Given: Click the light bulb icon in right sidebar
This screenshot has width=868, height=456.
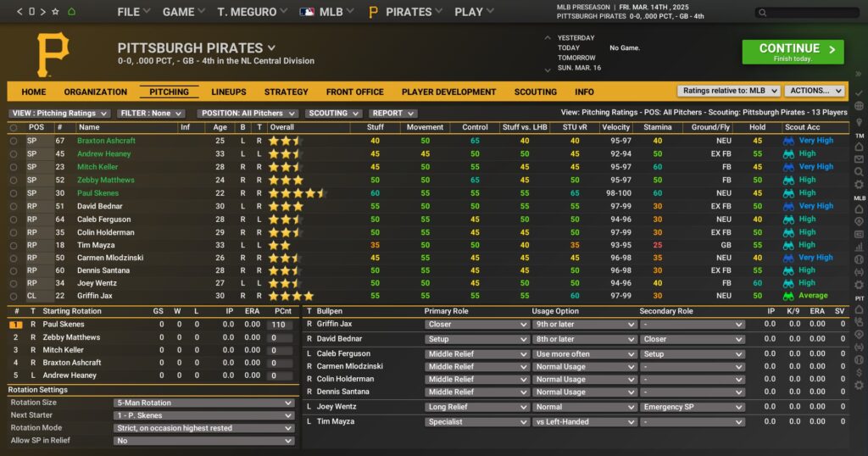Looking at the screenshot, I should tap(859, 121).
